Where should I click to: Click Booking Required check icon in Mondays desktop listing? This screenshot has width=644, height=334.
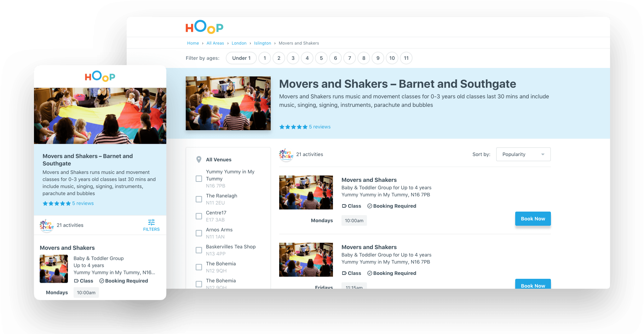tap(369, 206)
